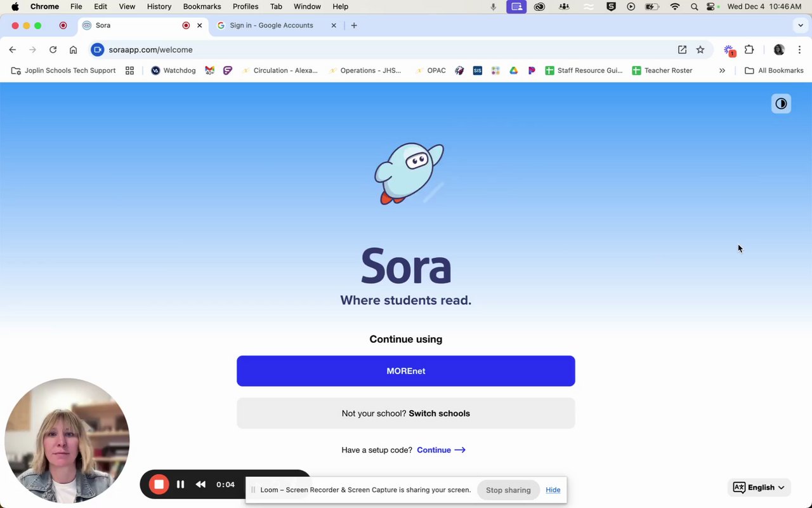Viewport: 812px width, 508px height.
Task: Open Control Center
Action: click(711, 6)
